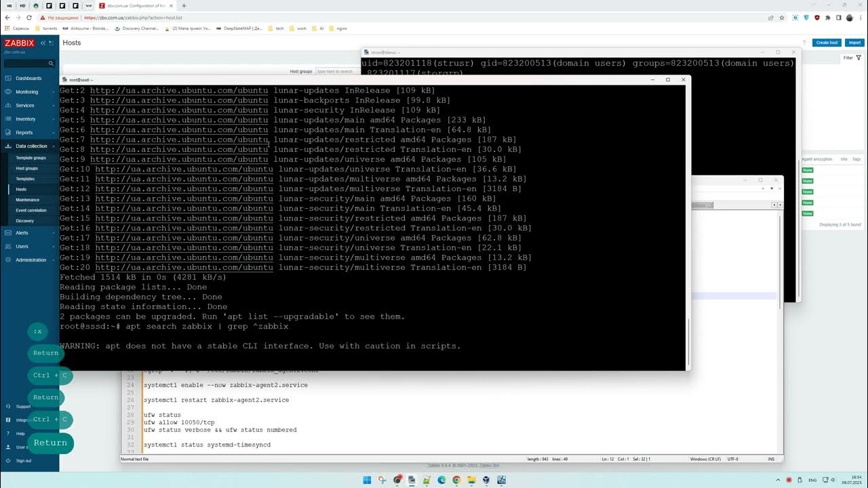Image resolution: width=868 pixels, height=488 pixels.
Task: Open Host groups submenu item
Action: pyautogui.click(x=27, y=168)
